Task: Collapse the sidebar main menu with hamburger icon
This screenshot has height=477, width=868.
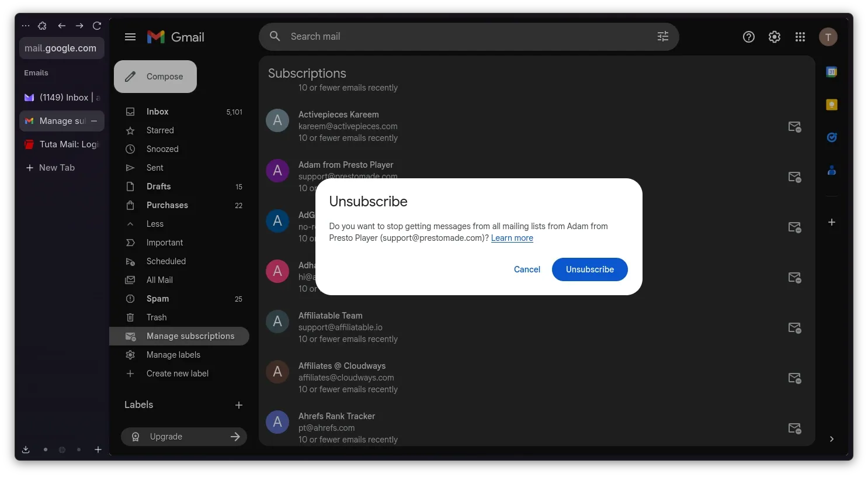Action: click(x=130, y=36)
